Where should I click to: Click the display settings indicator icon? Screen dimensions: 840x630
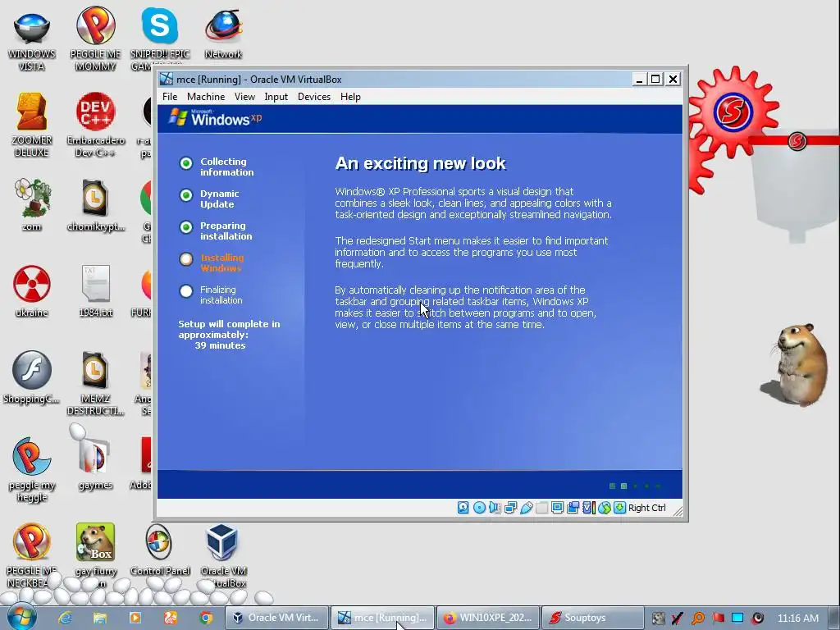(x=557, y=507)
